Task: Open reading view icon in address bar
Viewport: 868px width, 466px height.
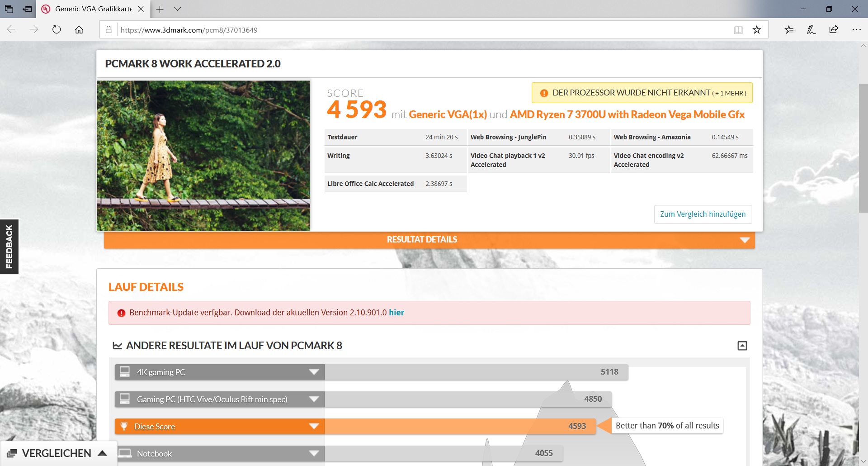Action: 738,30
